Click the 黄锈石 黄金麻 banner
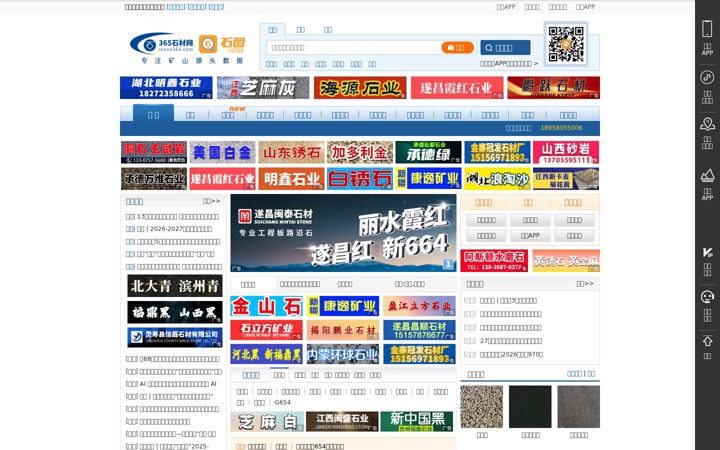The width and height of the screenshot is (720, 450). [x=566, y=261]
